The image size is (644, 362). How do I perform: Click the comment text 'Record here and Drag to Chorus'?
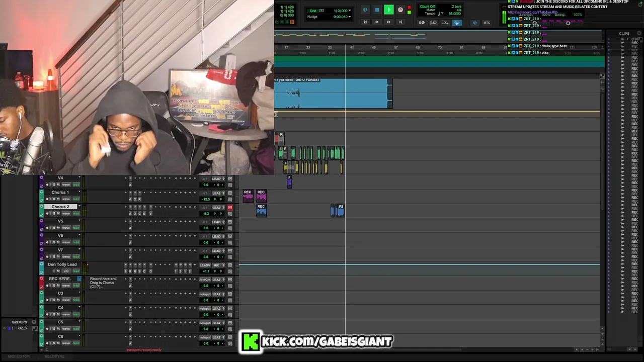coord(103,283)
